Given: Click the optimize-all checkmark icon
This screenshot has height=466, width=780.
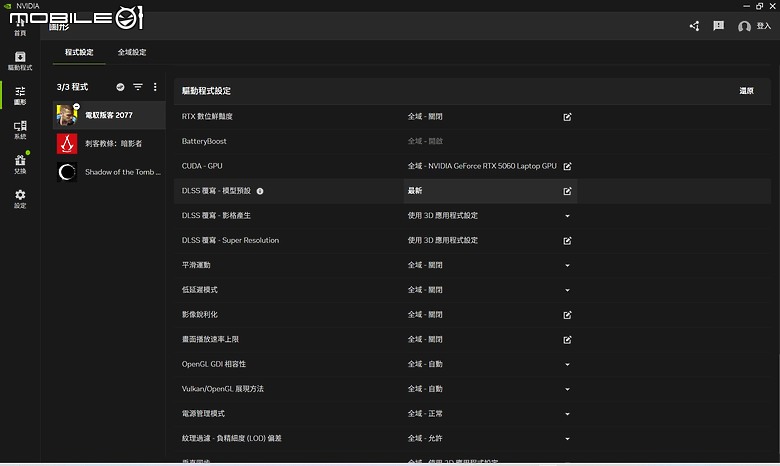Looking at the screenshot, I should [x=120, y=87].
